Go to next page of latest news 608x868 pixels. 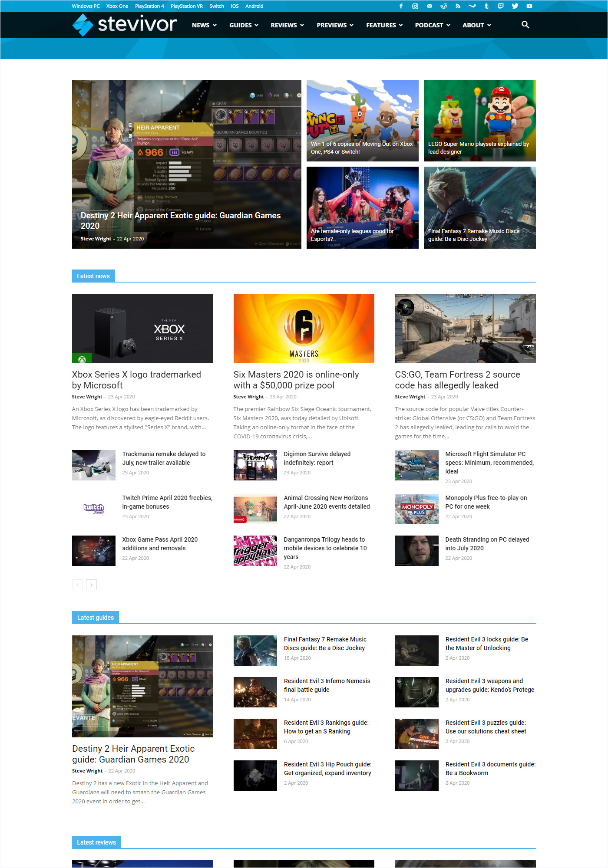click(91, 585)
